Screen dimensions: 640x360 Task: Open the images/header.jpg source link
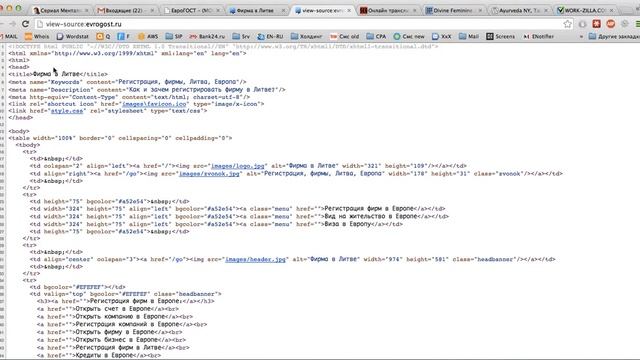tap(256, 259)
